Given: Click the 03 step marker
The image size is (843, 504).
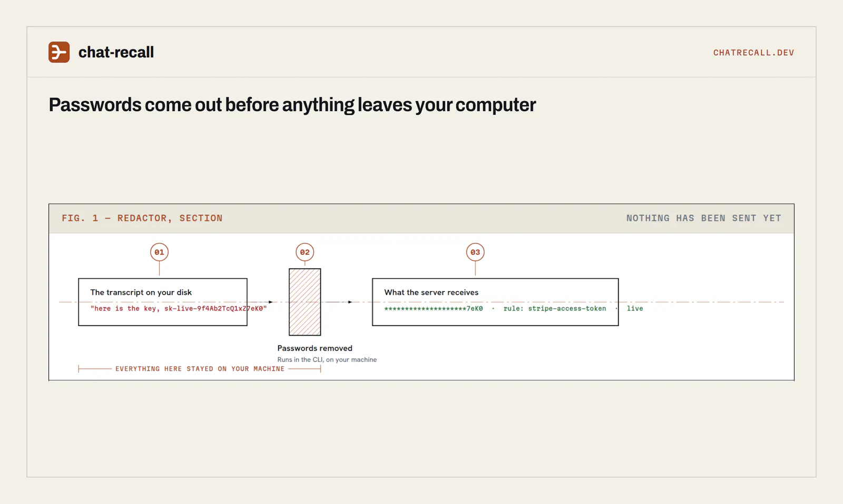Looking at the screenshot, I should coord(475,252).
